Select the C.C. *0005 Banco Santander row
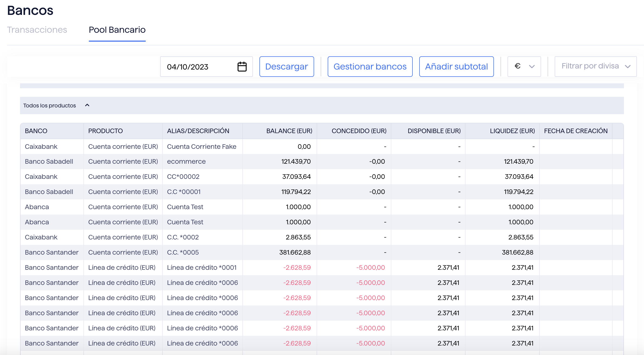 [x=183, y=252]
